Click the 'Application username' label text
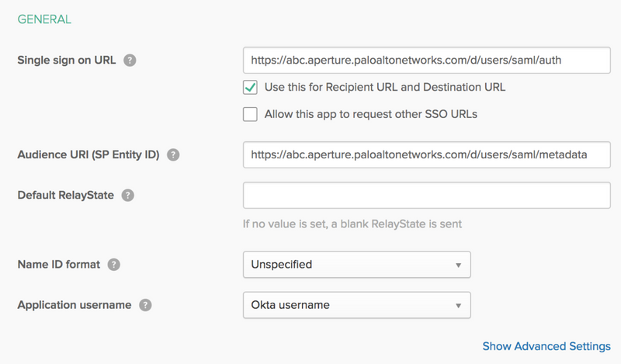The height and width of the screenshot is (364, 621). pyautogui.click(x=75, y=305)
